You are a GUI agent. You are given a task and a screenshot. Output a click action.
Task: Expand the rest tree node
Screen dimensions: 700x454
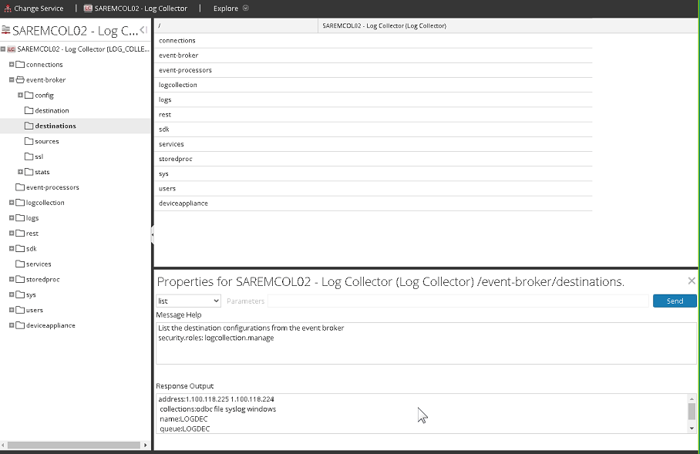tap(12, 233)
